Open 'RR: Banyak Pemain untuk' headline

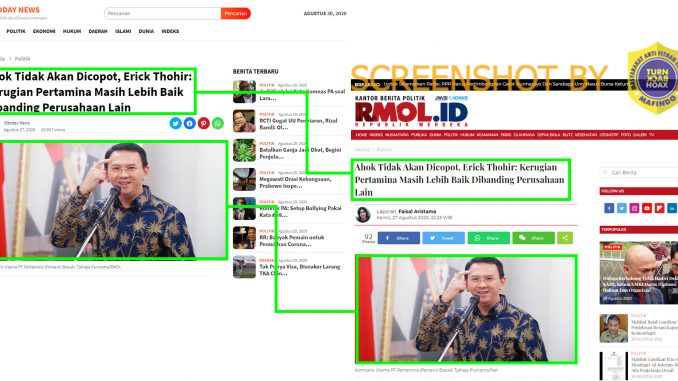(x=292, y=240)
